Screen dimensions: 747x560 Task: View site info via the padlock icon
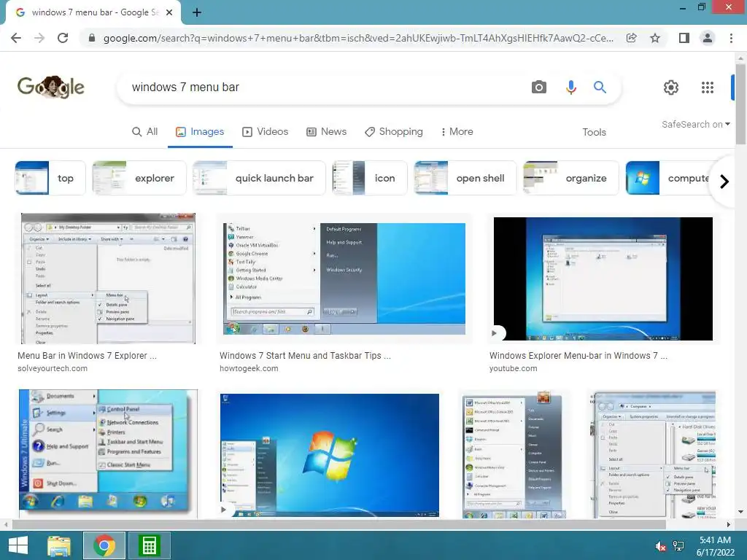(92, 38)
